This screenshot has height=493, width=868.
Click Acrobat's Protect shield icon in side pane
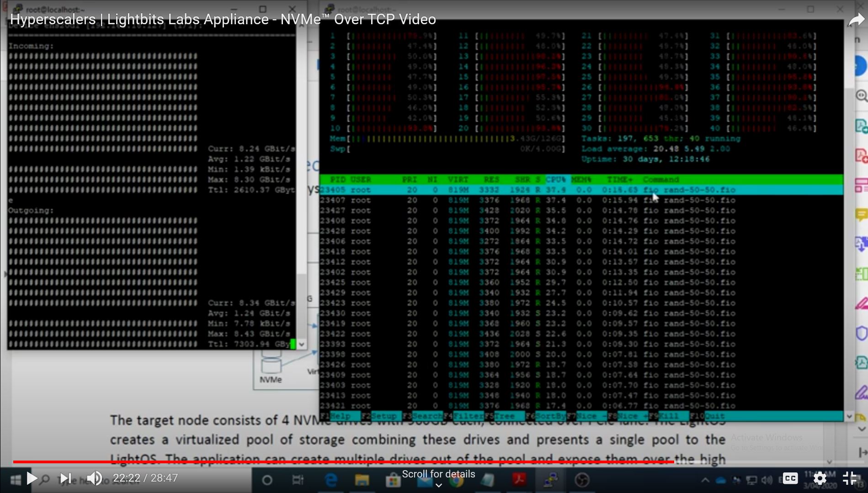click(x=861, y=333)
